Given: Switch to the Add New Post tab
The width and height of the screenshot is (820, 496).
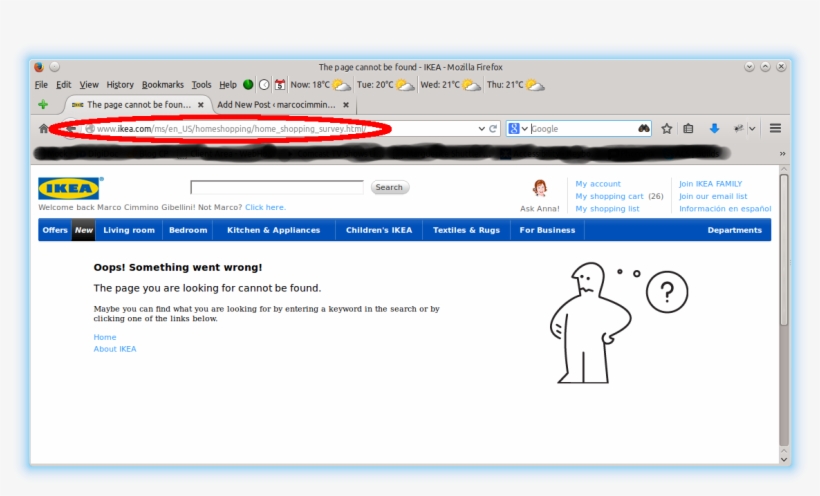Looking at the screenshot, I should pyautogui.click(x=276, y=105).
